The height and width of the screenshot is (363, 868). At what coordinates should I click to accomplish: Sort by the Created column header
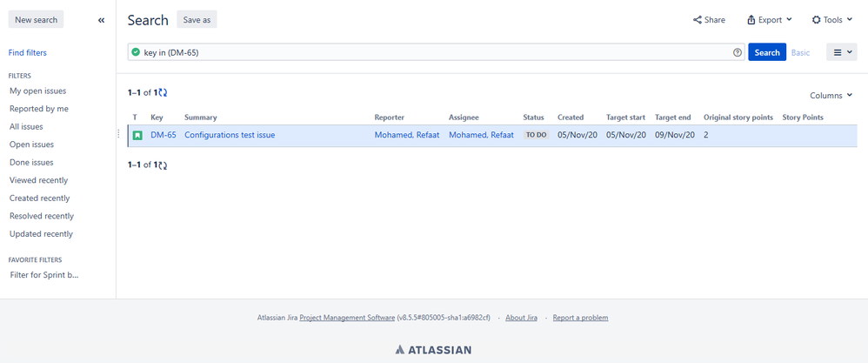(571, 118)
